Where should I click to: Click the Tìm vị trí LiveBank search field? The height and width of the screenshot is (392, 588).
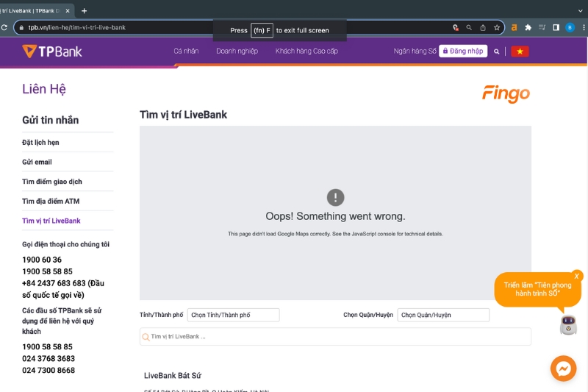pyautogui.click(x=335, y=337)
